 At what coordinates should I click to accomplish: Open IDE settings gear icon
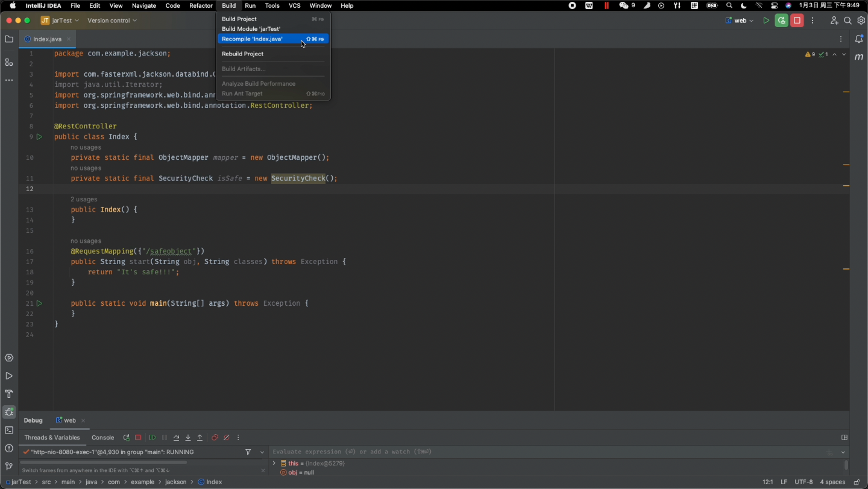coord(861,21)
